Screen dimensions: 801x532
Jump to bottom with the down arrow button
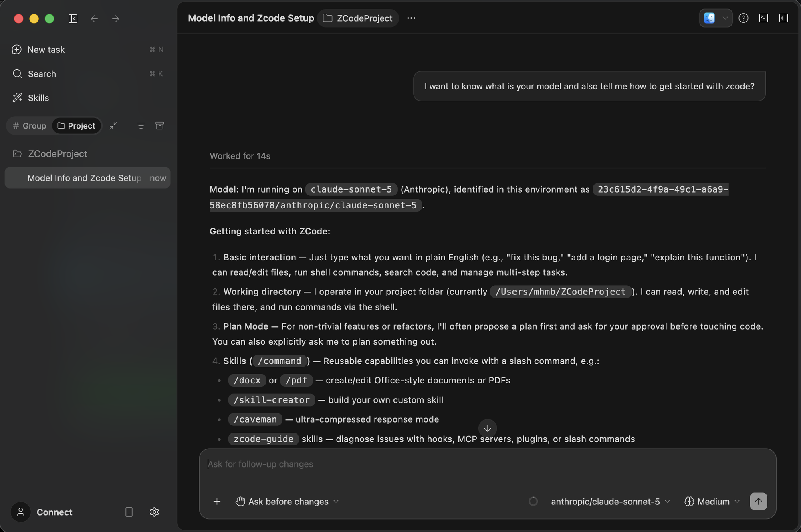(x=487, y=428)
